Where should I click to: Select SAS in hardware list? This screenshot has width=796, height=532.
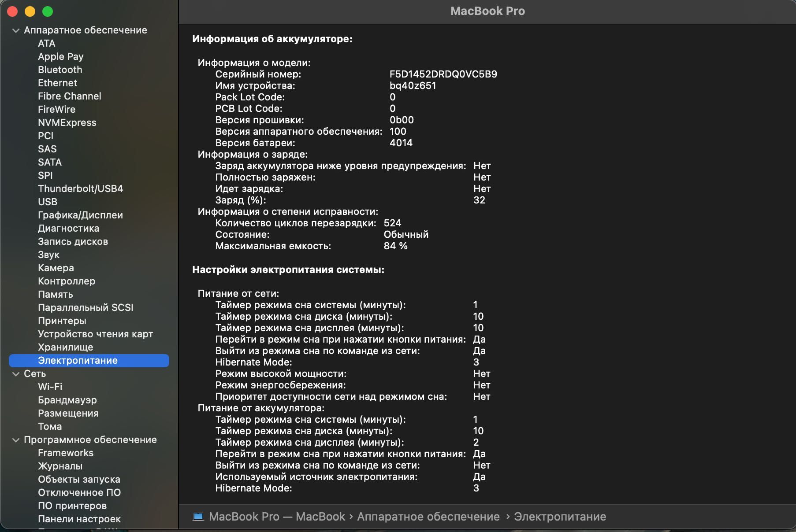[x=47, y=149]
